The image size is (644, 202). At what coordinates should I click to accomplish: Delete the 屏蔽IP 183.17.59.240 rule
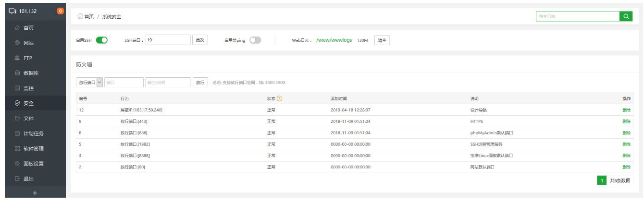coord(626,110)
